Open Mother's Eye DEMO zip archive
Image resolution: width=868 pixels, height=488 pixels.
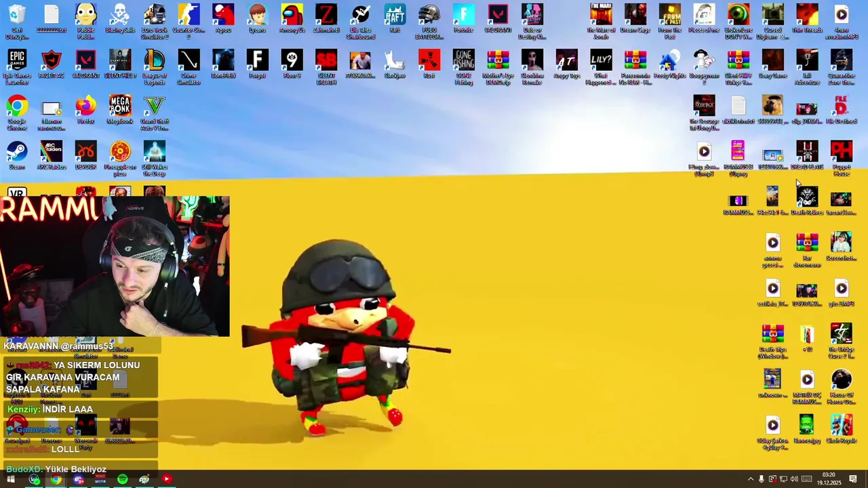pyautogui.click(x=498, y=66)
